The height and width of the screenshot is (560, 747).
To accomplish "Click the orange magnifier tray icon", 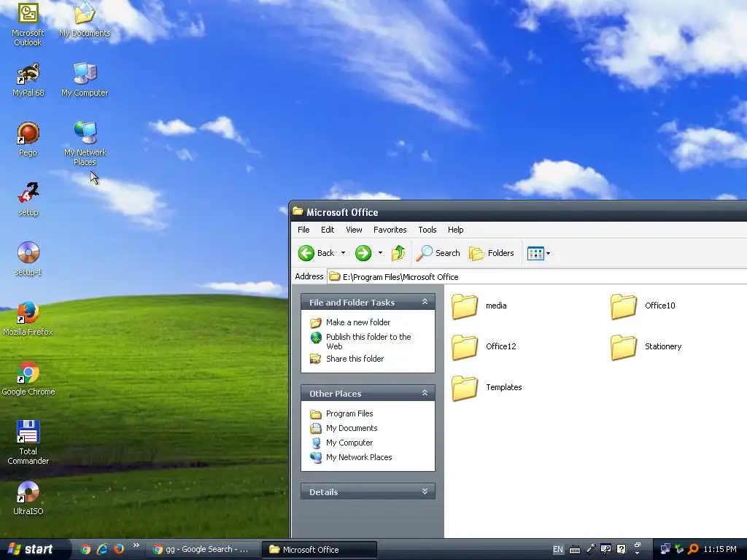I will [x=693, y=550].
